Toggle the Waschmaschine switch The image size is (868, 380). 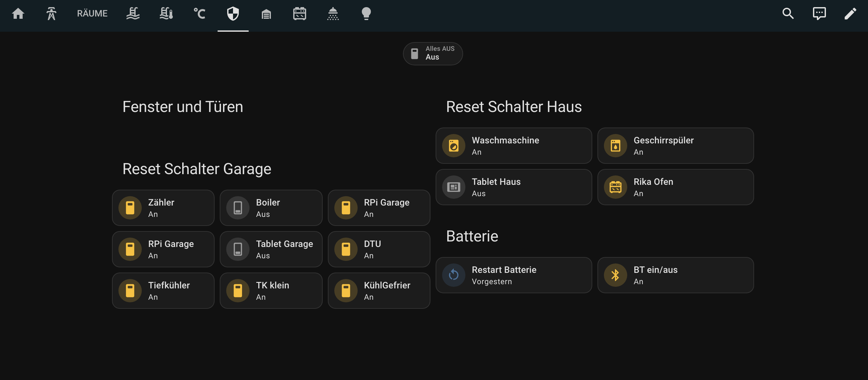click(453, 146)
